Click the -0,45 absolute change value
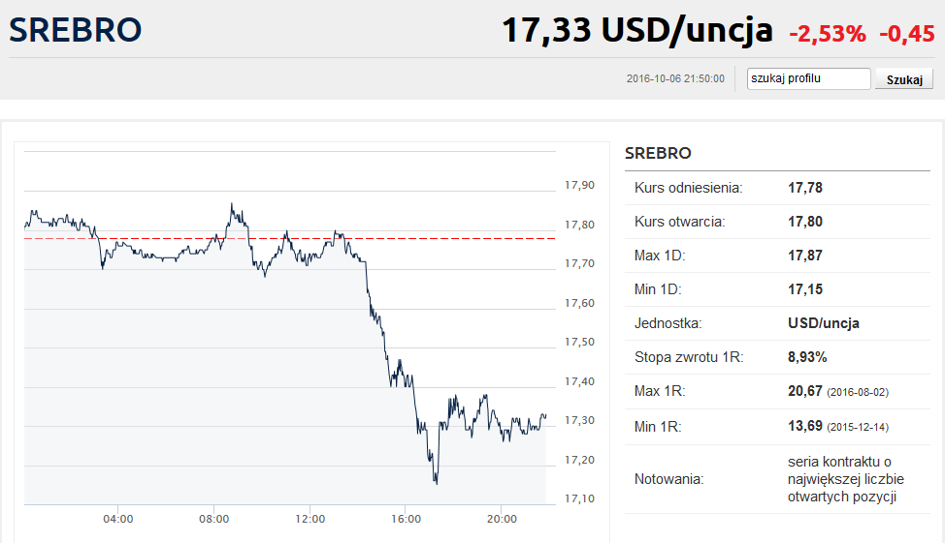 (x=907, y=33)
